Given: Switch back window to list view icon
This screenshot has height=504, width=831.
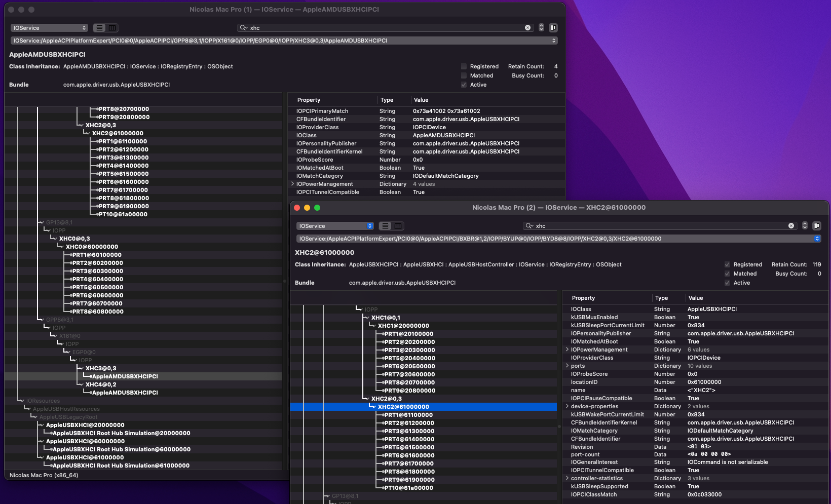Looking at the screenshot, I should click(100, 28).
